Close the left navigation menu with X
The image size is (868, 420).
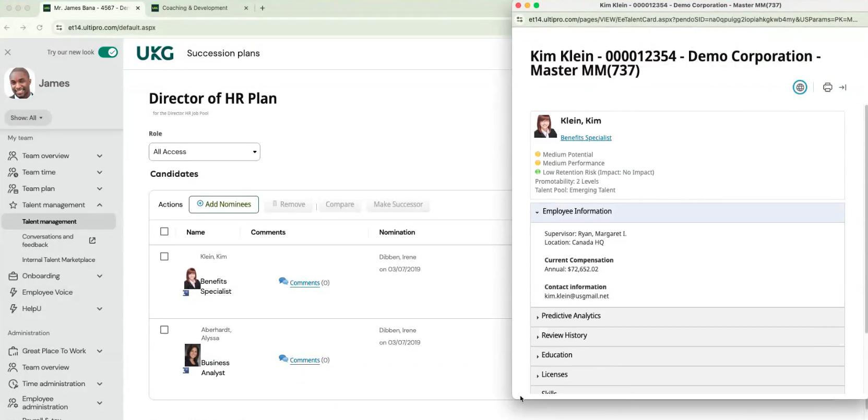point(8,52)
